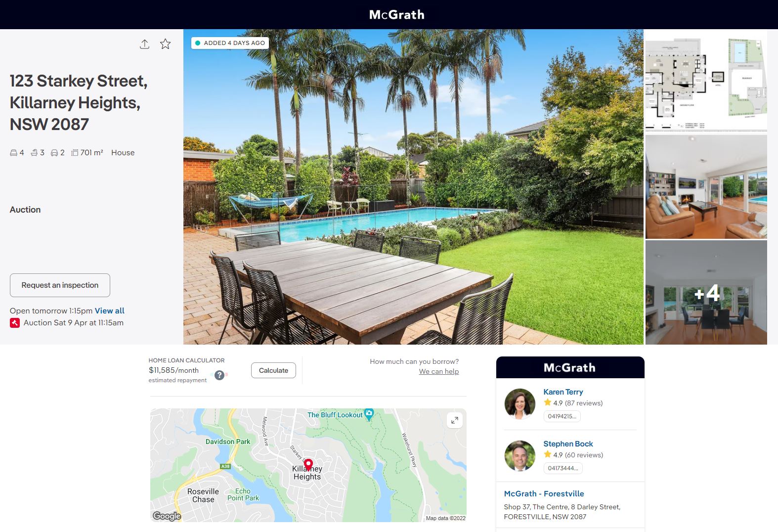This screenshot has width=778, height=532.
Task: Reveal Stephen Bock's phone number
Action: (x=563, y=468)
